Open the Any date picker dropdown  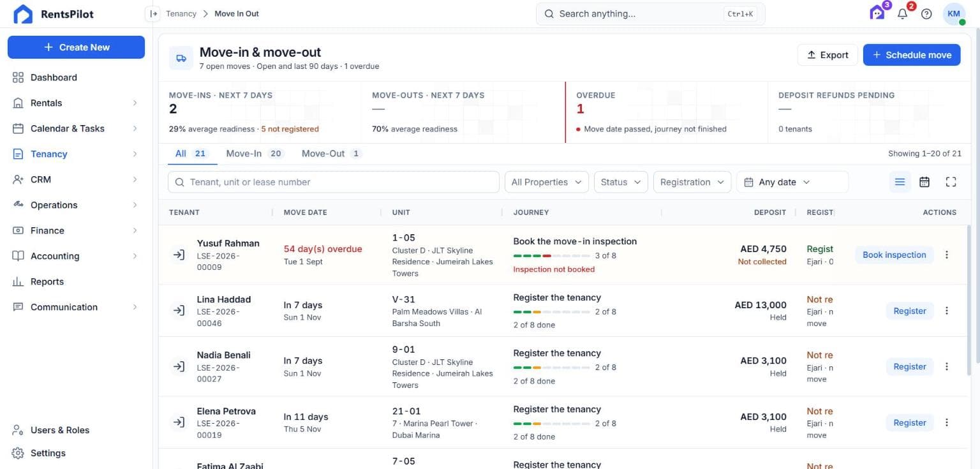(792, 182)
